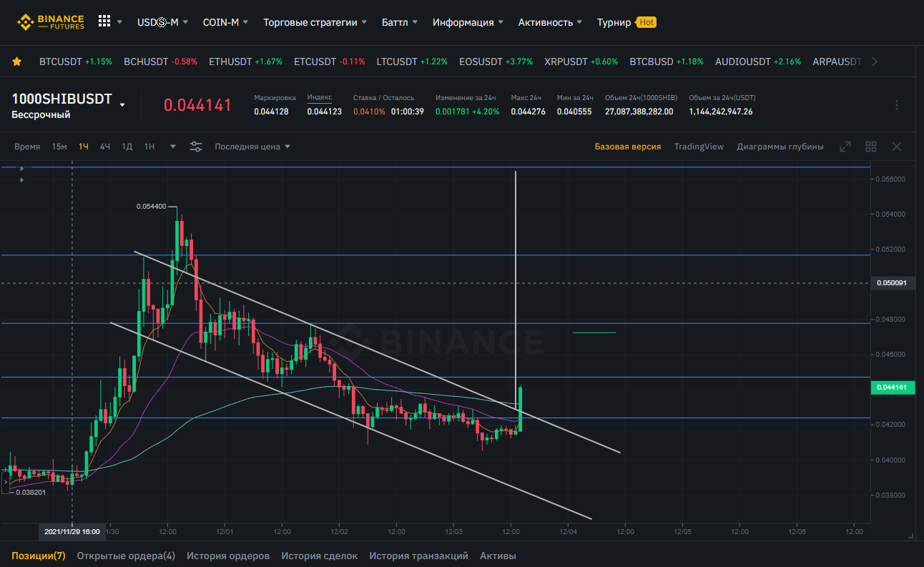Screen dimensions: 924x567
Task: Expand chart to fullscreen icon
Action: coord(845,147)
